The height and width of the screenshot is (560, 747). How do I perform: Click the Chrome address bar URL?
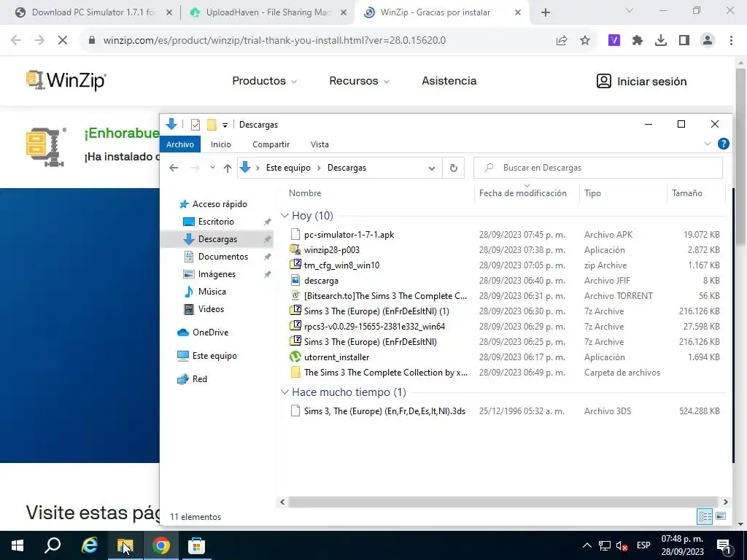click(x=274, y=41)
